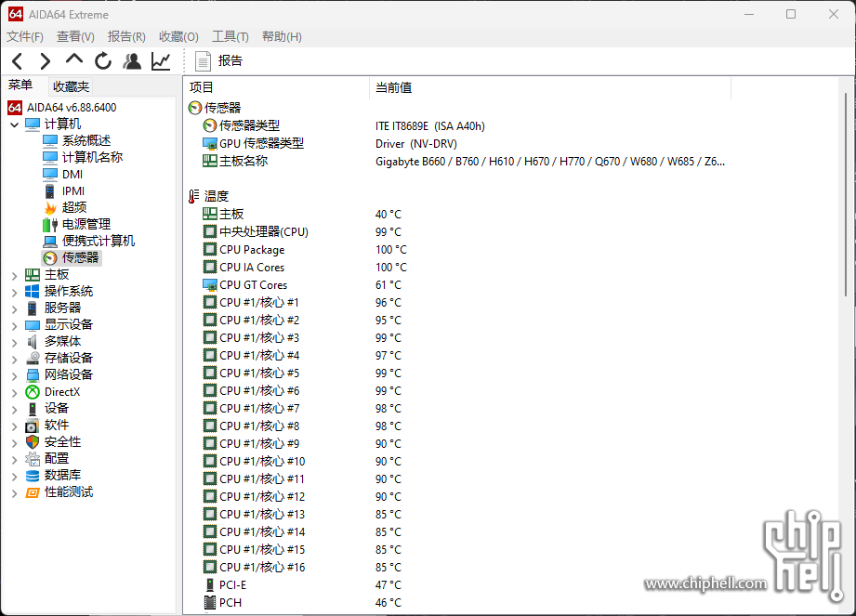Select the 安全性 shield icon

(x=33, y=442)
